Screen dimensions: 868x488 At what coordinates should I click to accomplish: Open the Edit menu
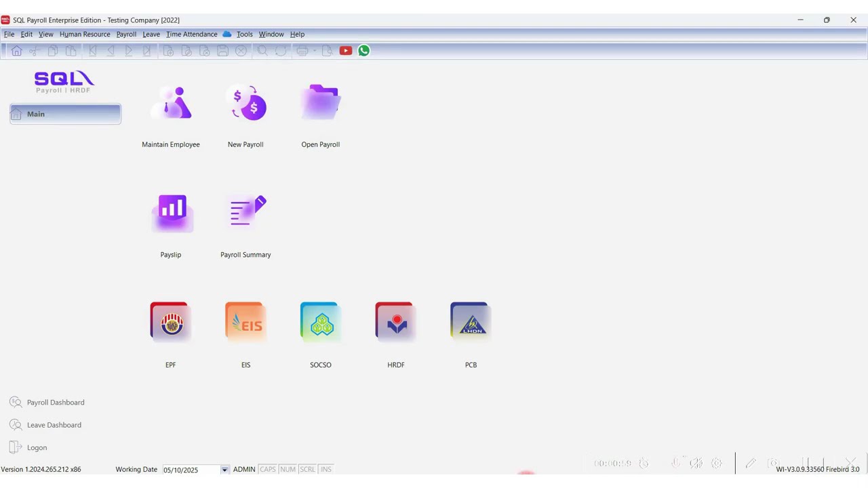[26, 34]
